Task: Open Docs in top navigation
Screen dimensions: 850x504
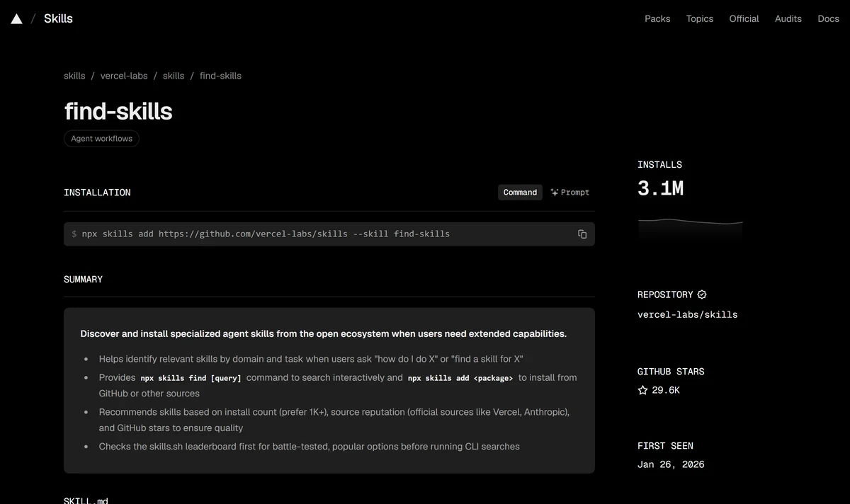Action: pyautogui.click(x=828, y=19)
